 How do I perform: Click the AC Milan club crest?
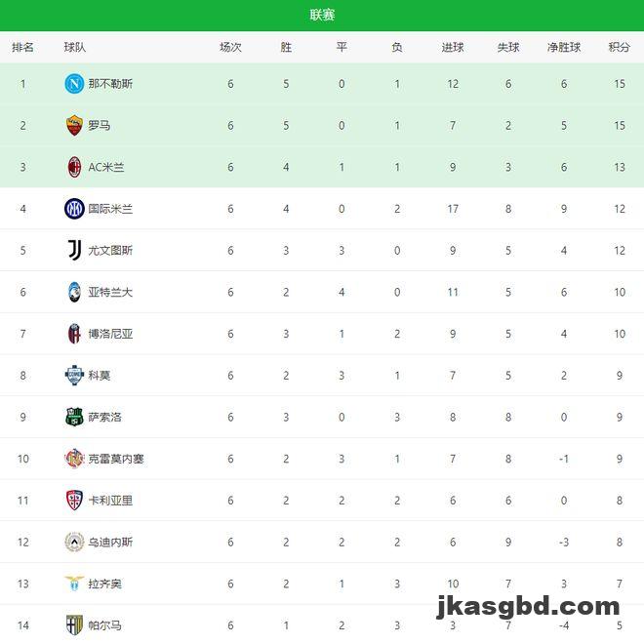(74, 167)
